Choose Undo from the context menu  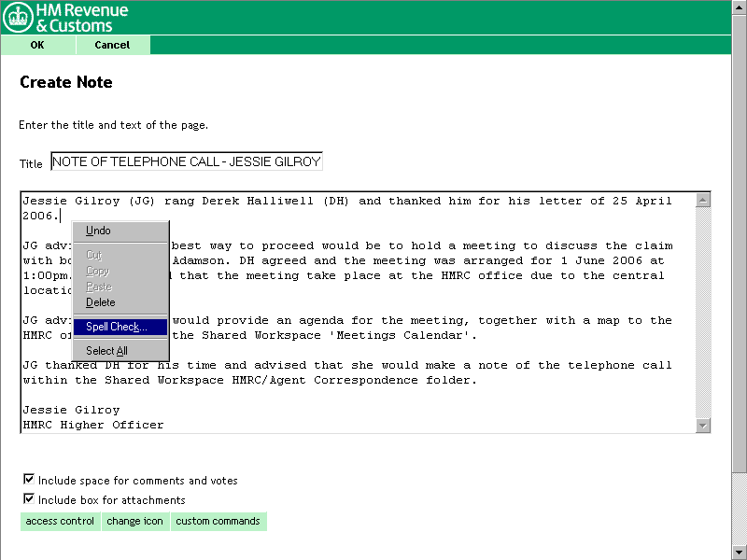pyautogui.click(x=98, y=231)
